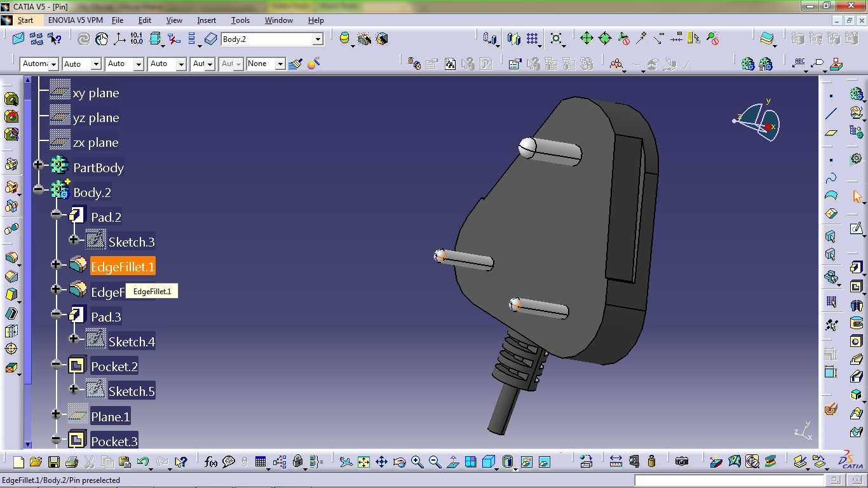Open the Insert menu
The height and width of the screenshot is (488, 868).
point(207,20)
